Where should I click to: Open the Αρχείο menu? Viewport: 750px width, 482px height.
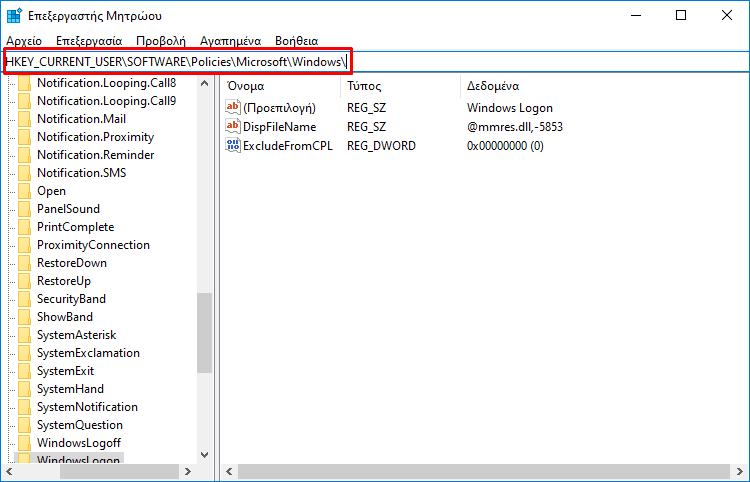click(x=24, y=41)
